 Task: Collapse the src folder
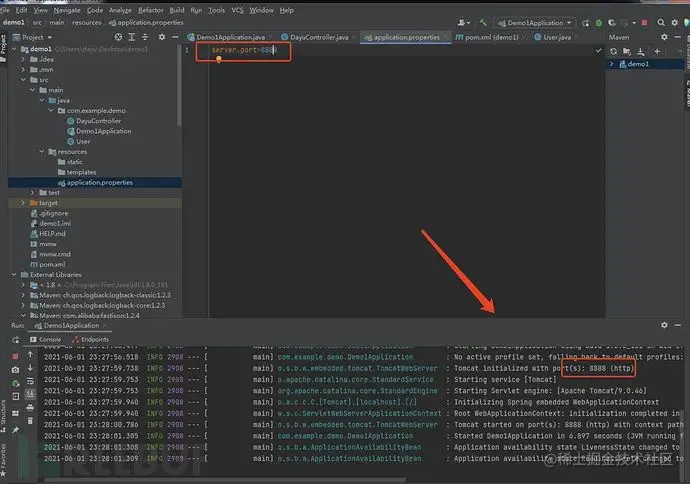pos(23,80)
